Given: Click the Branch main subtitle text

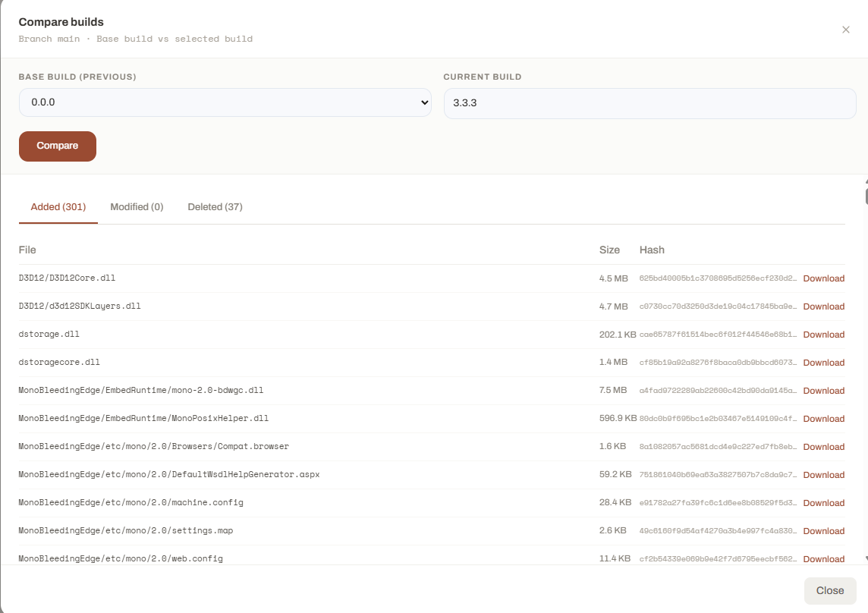Looking at the screenshot, I should [x=136, y=39].
